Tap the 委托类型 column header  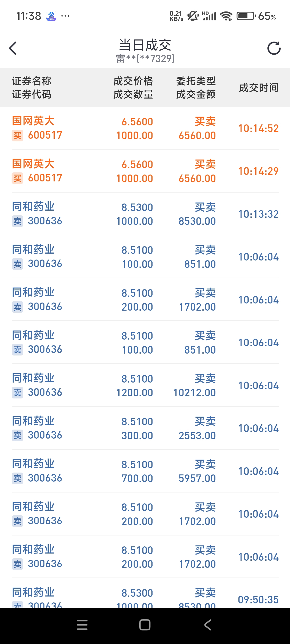(x=196, y=81)
